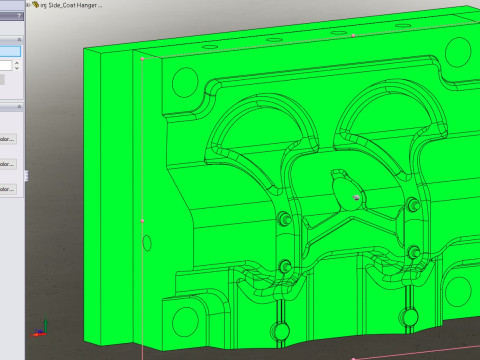Expand the flyout tree plus sign

click(x=28, y=5)
